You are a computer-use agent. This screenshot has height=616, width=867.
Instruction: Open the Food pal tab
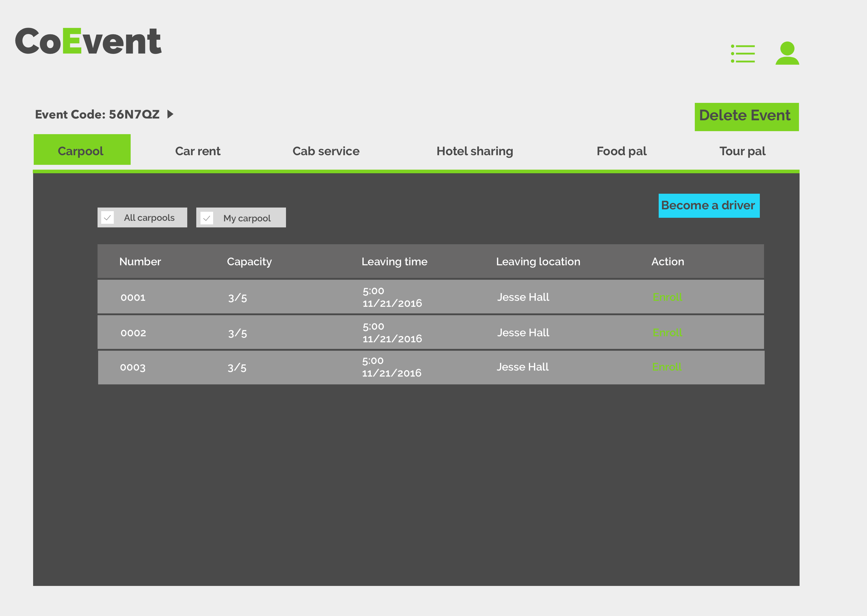click(x=621, y=151)
